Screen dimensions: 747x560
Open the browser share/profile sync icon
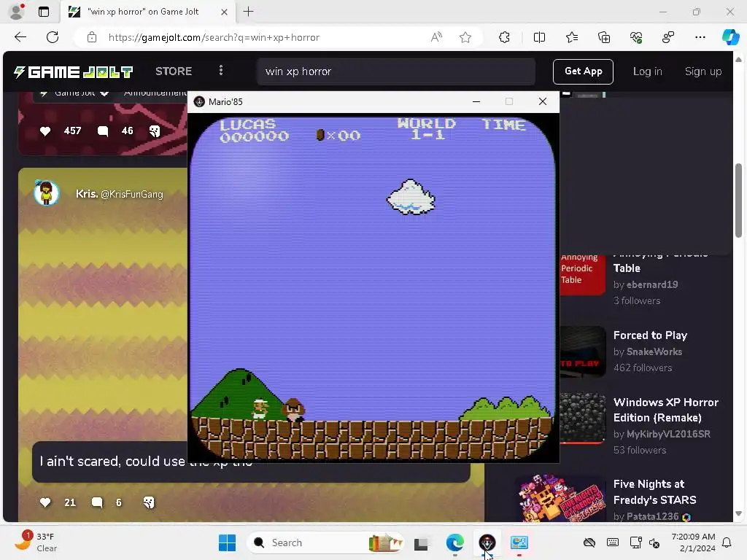click(x=668, y=37)
